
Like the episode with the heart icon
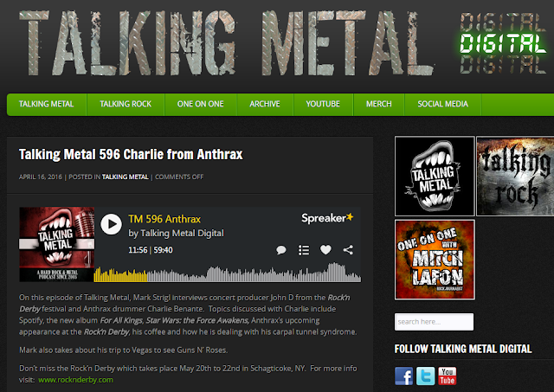(325, 250)
